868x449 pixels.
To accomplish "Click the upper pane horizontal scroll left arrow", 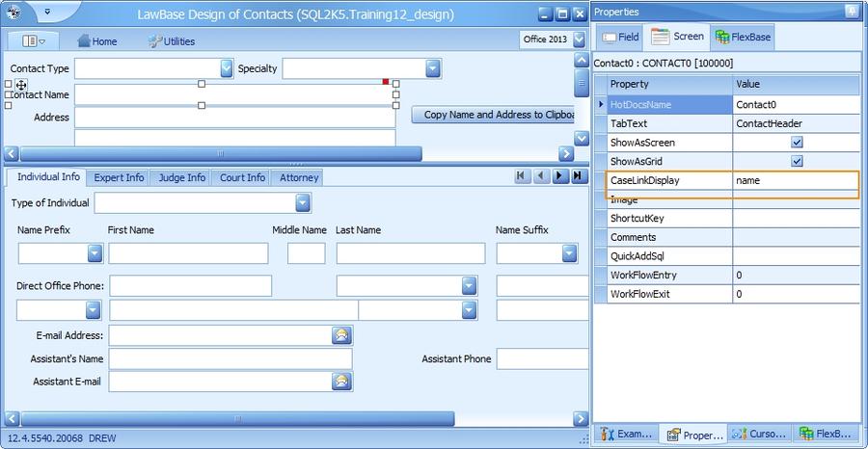I will (x=11, y=154).
